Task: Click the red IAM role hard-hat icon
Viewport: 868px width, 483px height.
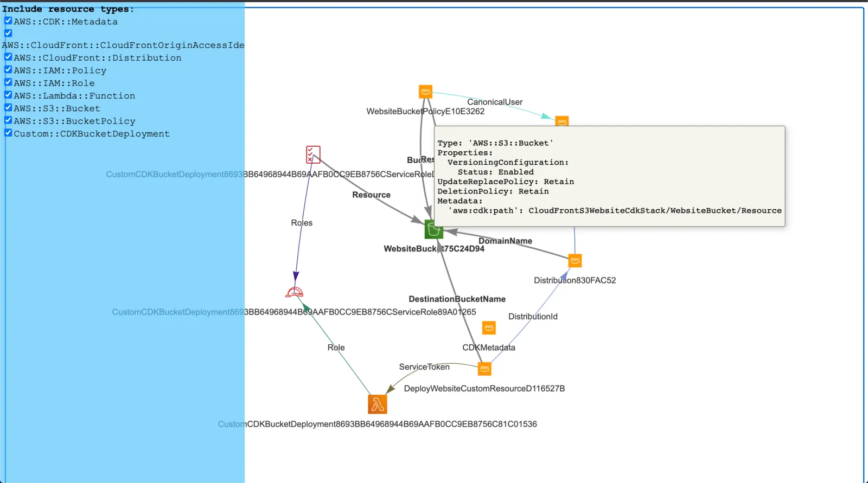Action: click(x=295, y=292)
